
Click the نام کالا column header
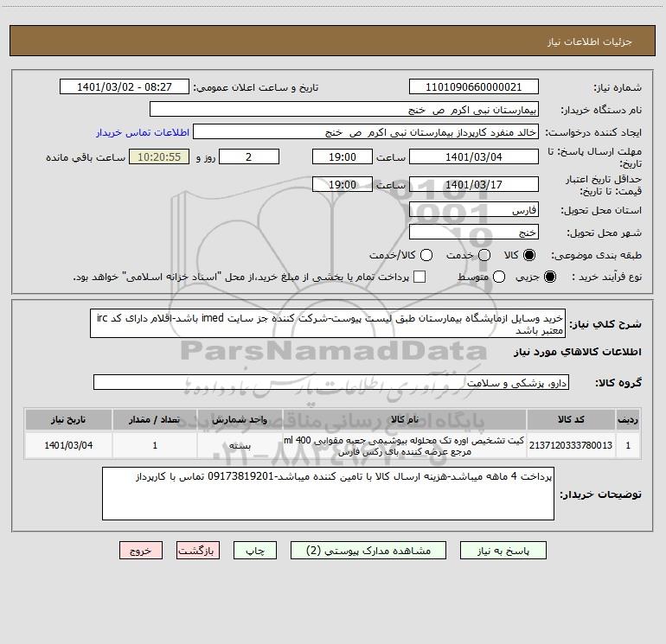point(405,419)
